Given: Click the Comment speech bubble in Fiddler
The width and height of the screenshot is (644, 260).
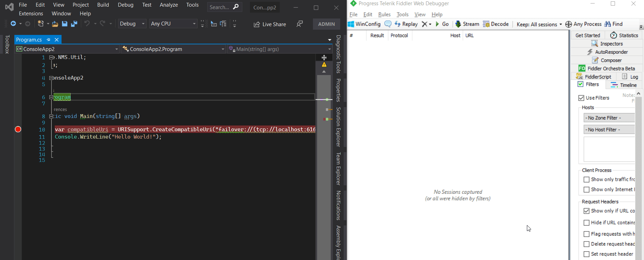Looking at the screenshot, I should (x=388, y=24).
